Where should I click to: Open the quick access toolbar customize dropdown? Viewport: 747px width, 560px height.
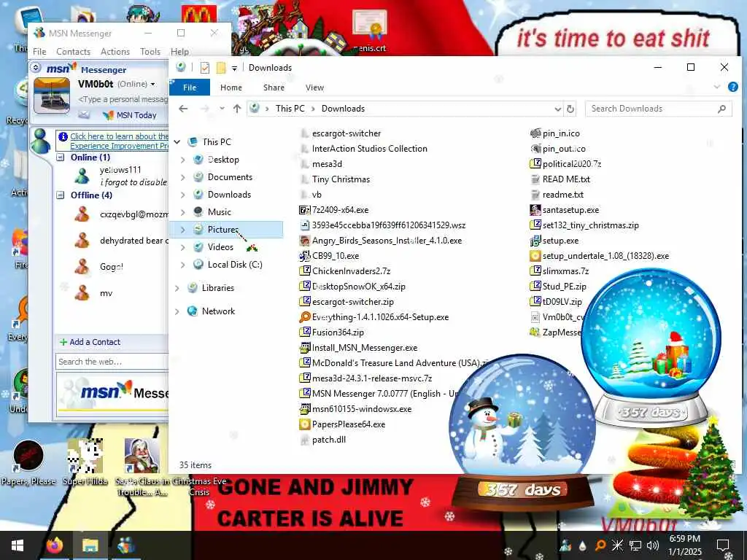point(234,69)
